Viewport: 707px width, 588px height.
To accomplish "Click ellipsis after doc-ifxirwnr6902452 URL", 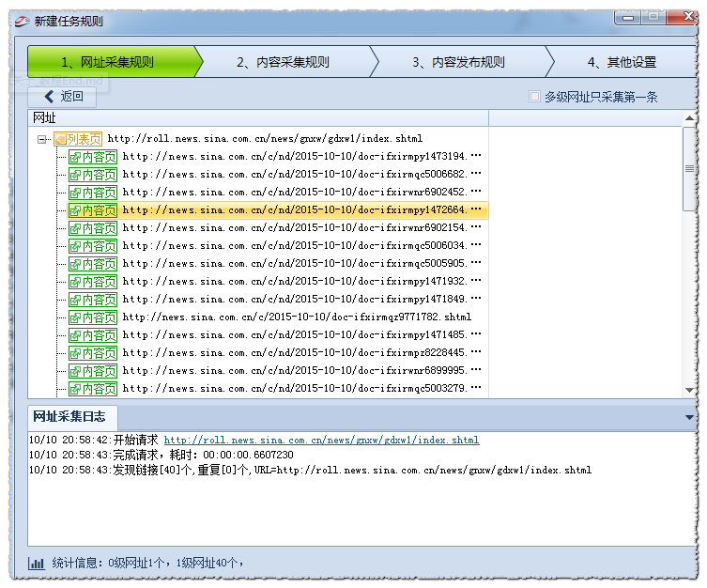I will point(476,193).
